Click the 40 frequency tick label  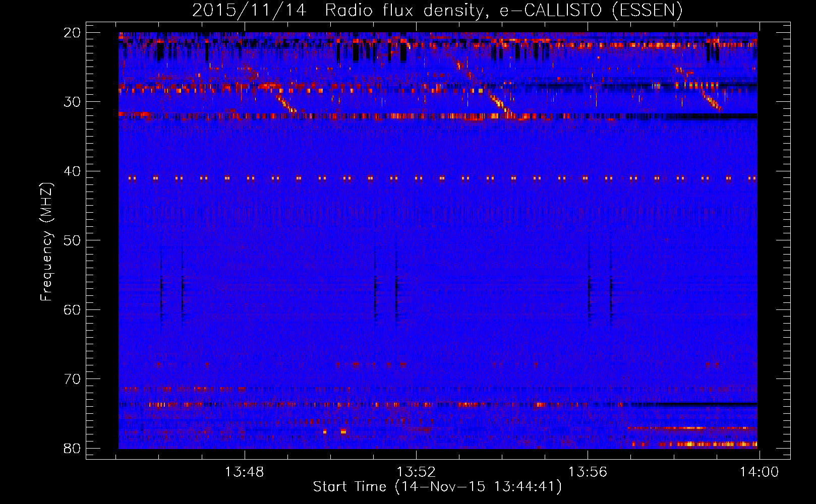click(73, 171)
